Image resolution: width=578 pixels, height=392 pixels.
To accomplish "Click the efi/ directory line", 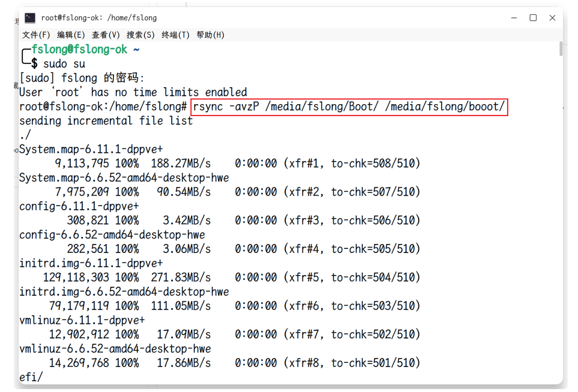I will click(x=31, y=377).
